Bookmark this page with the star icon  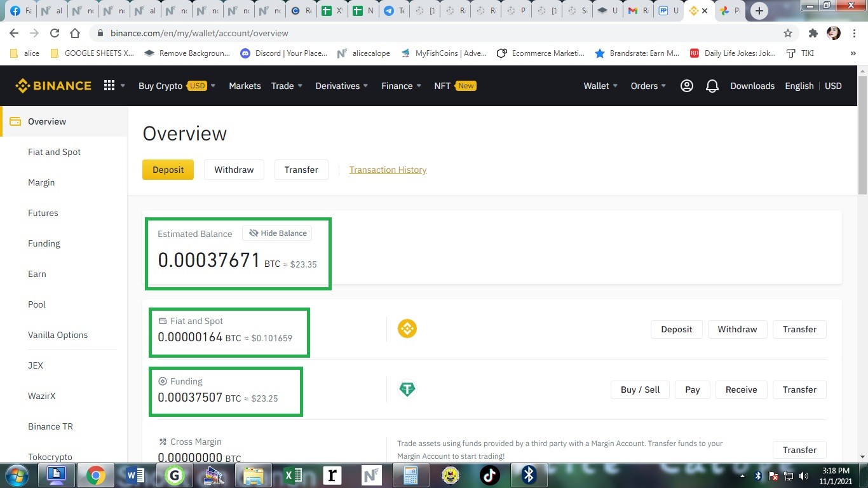coord(788,33)
